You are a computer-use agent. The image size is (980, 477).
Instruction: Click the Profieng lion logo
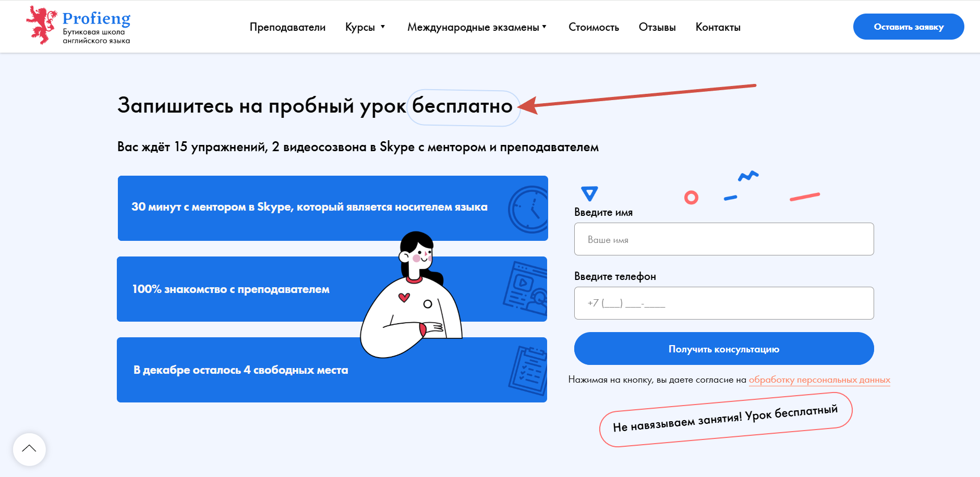[41, 25]
